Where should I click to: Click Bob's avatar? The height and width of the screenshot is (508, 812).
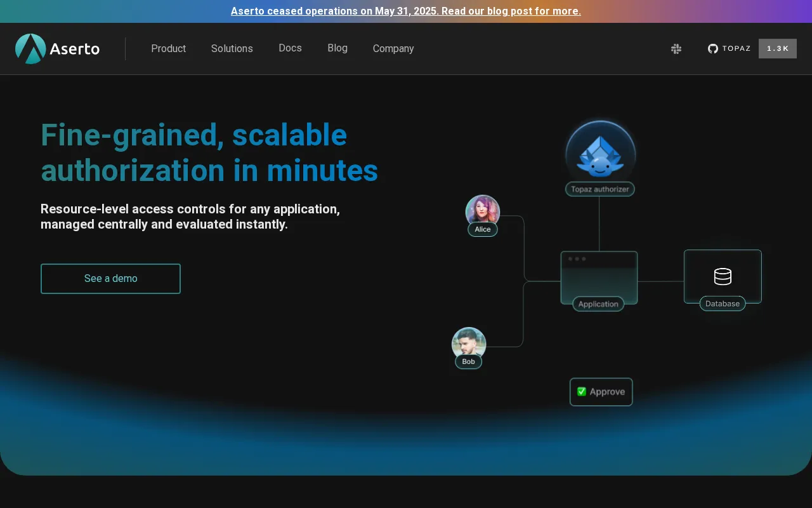click(469, 344)
